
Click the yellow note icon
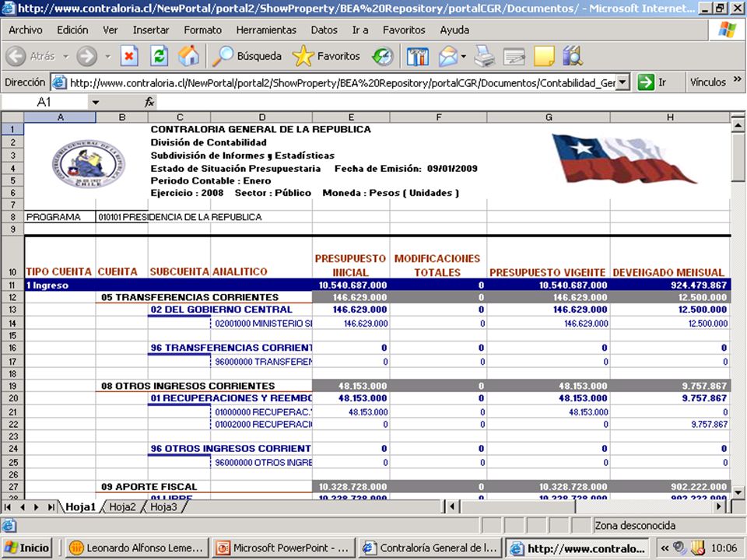point(544,56)
